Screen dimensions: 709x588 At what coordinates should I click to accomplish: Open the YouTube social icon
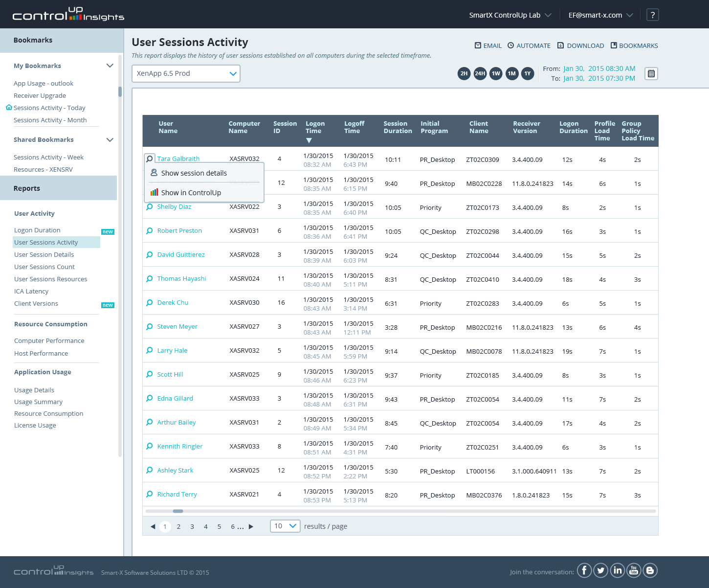coord(634,570)
